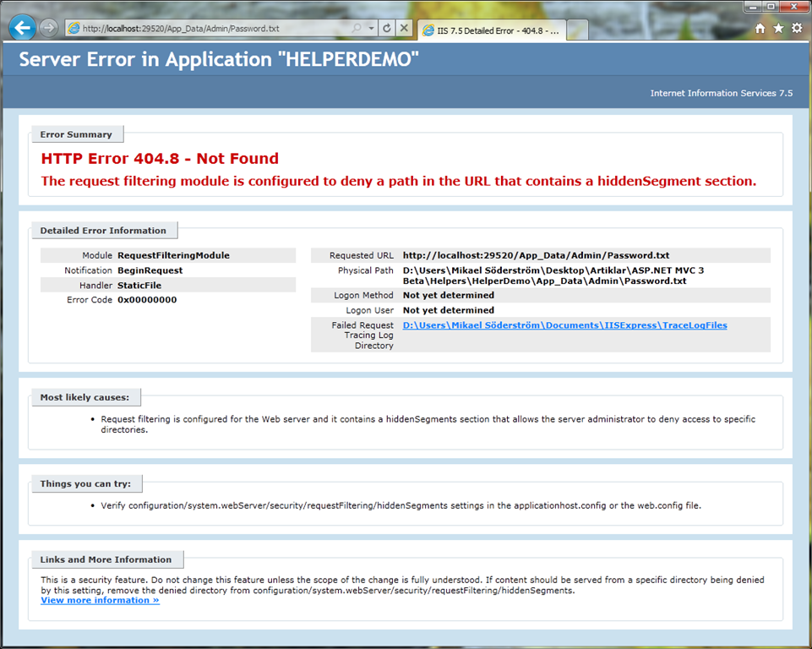Click Logon Method Not yet determined value
The width and height of the screenshot is (812, 649).
pos(449,295)
